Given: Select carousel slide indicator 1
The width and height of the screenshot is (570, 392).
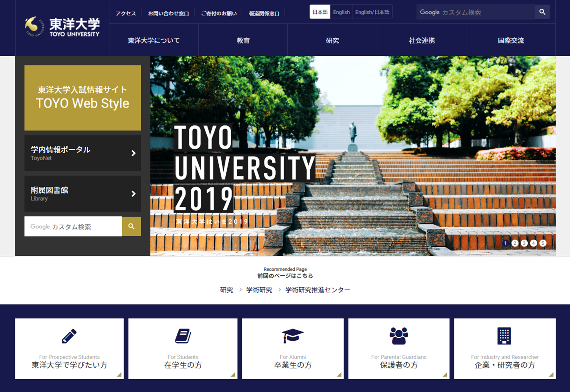Looking at the screenshot, I should [x=506, y=243].
